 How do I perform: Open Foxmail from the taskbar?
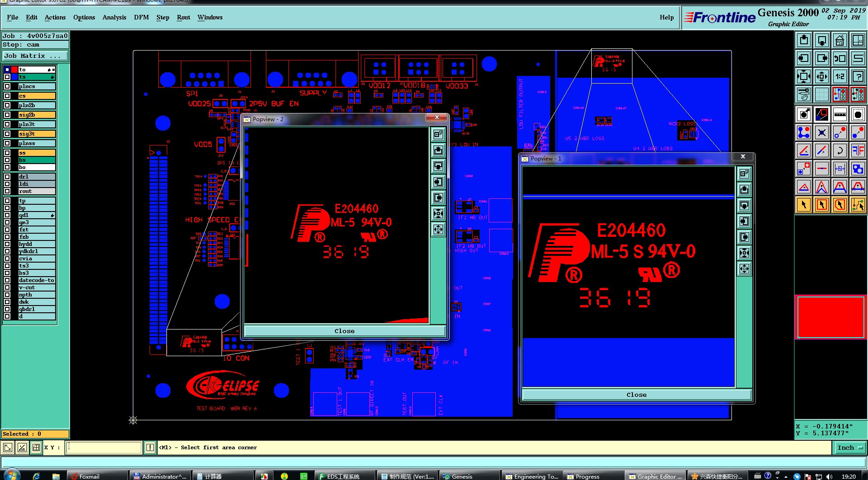pos(97,476)
